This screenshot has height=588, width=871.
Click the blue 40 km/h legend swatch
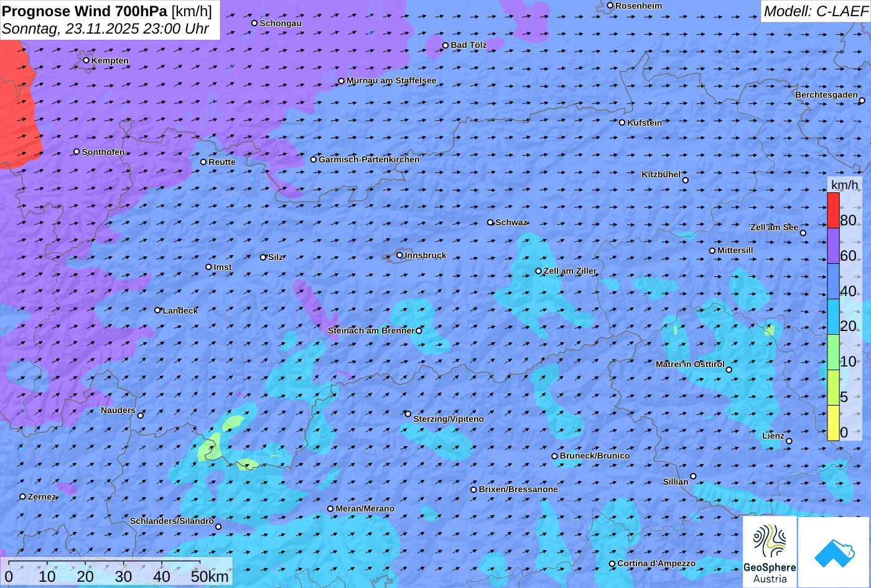click(833, 281)
